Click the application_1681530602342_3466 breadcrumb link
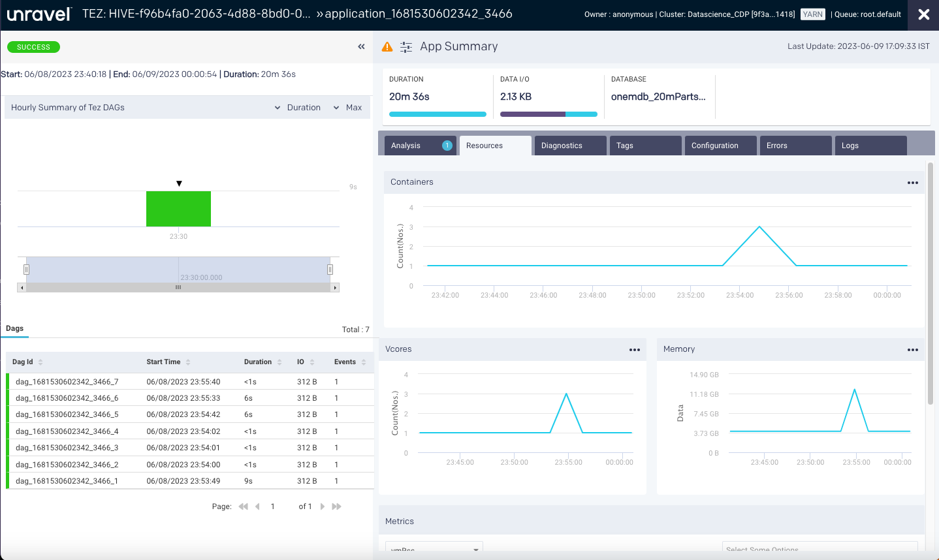Image resolution: width=939 pixels, height=560 pixels. coord(419,14)
